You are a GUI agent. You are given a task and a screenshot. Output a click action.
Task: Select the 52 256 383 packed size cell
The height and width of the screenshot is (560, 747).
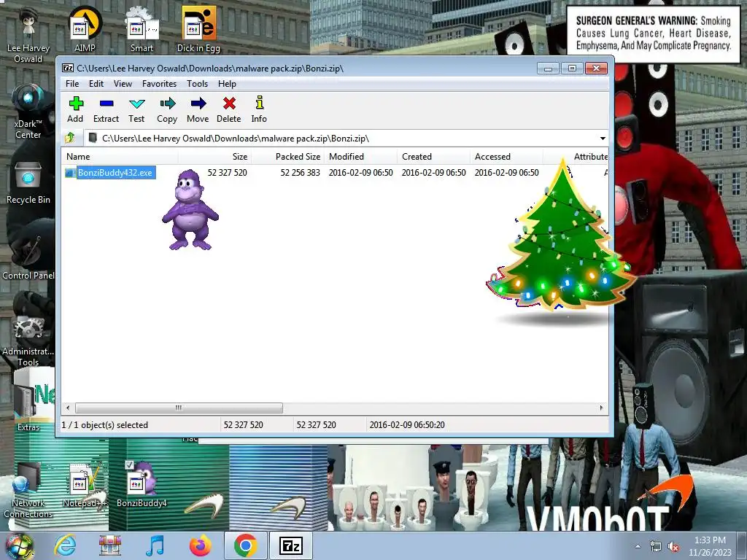coord(300,172)
